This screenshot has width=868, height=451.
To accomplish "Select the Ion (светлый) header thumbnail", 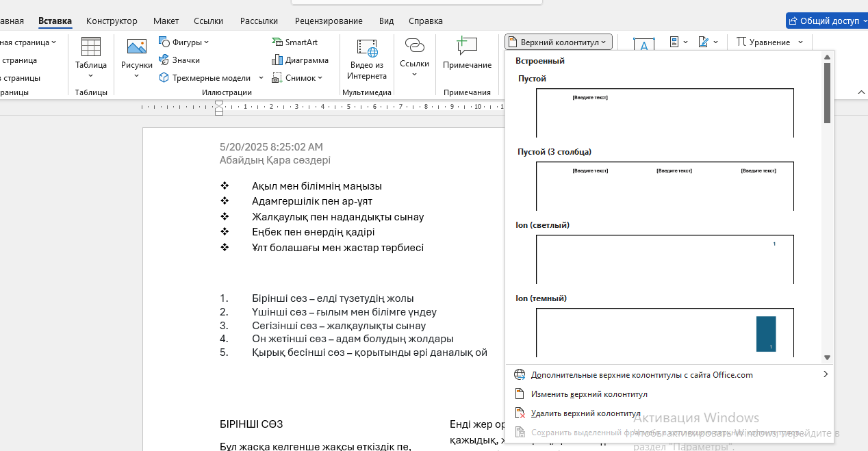I will 665,259.
